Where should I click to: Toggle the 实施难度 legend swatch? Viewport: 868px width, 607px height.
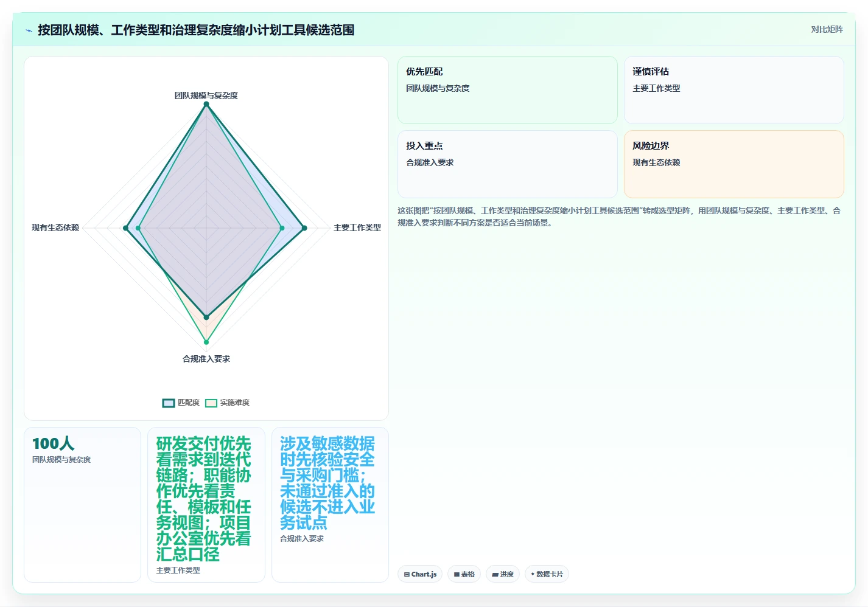point(211,403)
